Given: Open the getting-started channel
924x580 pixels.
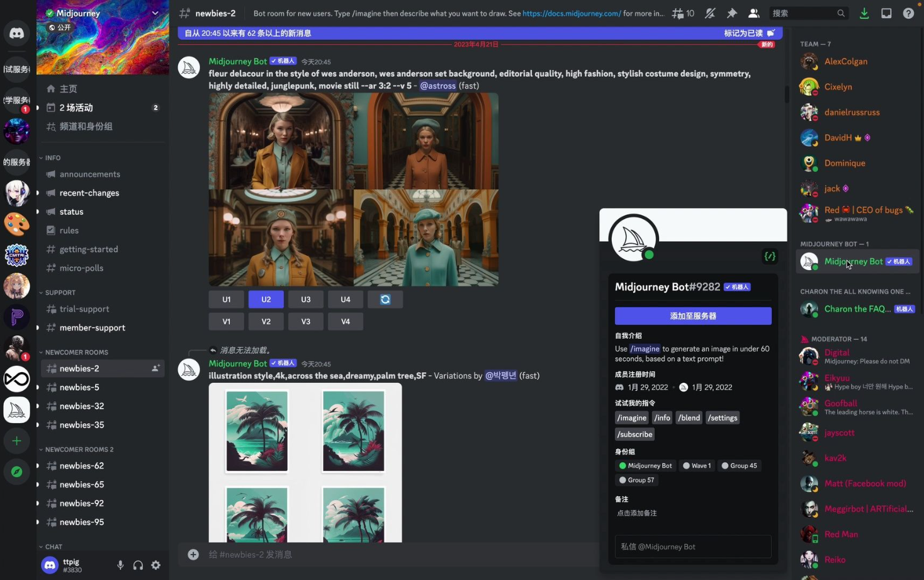Looking at the screenshot, I should 103,249.
